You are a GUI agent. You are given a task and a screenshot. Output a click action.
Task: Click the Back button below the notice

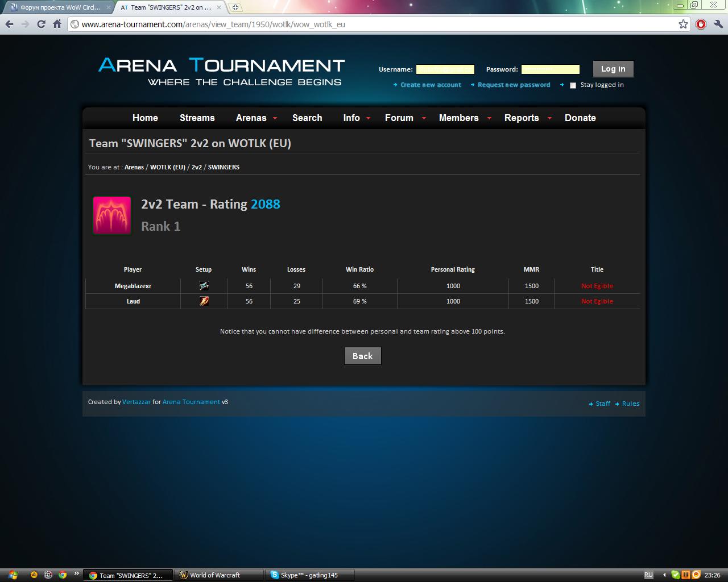pyautogui.click(x=363, y=356)
